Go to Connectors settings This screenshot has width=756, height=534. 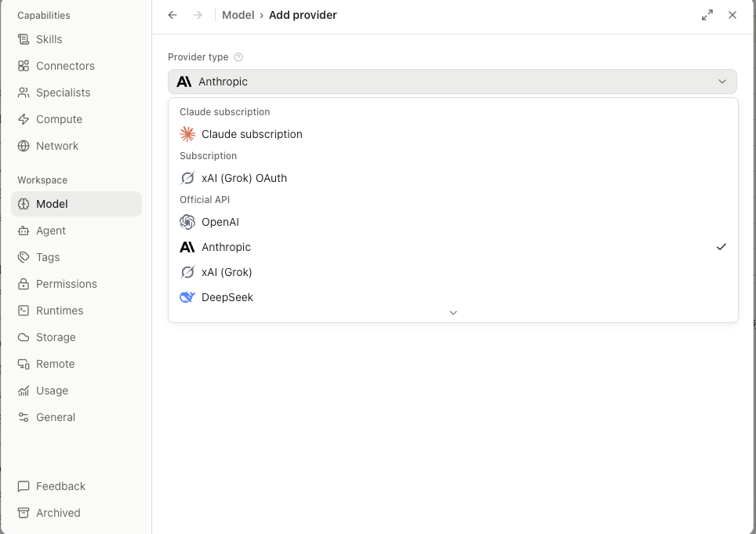tap(76, 66)
